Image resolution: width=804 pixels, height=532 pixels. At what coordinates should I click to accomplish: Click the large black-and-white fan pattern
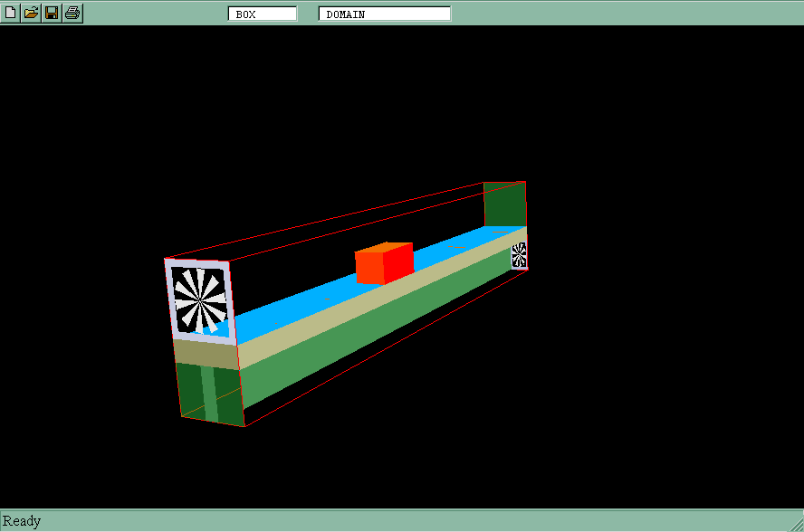click(199, 300)
